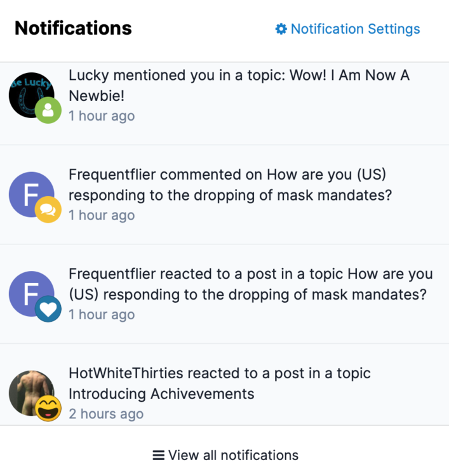
Task: Open HotWhiteThirties' reaction on Introducing Achivevements
Action: point(219,383)
